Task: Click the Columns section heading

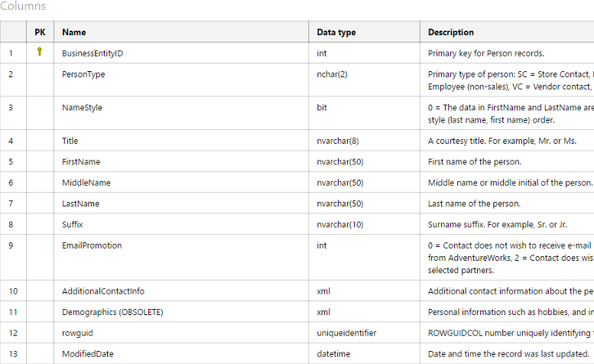Action: tap(23, 6)
